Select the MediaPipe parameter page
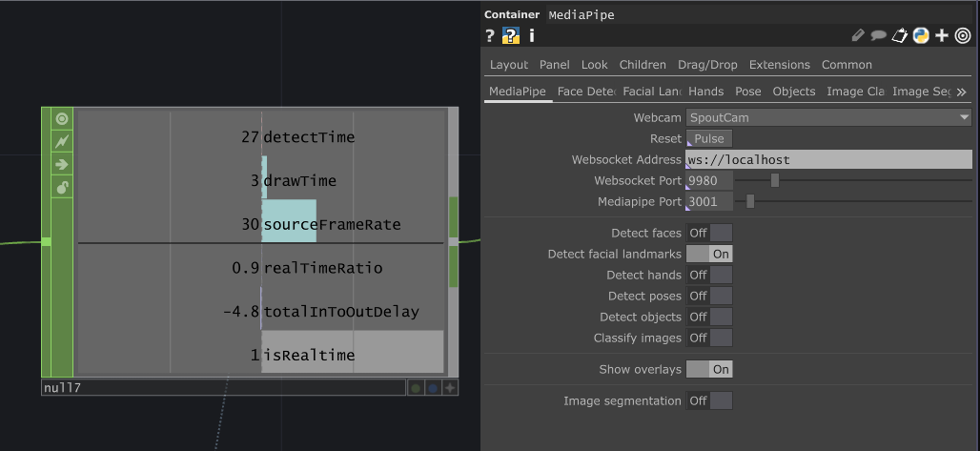 518,92
